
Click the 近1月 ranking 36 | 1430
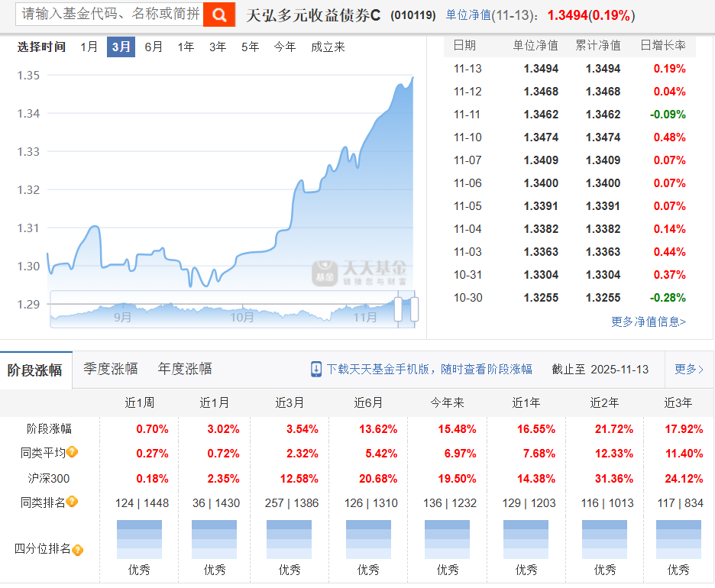pos(216,502)
